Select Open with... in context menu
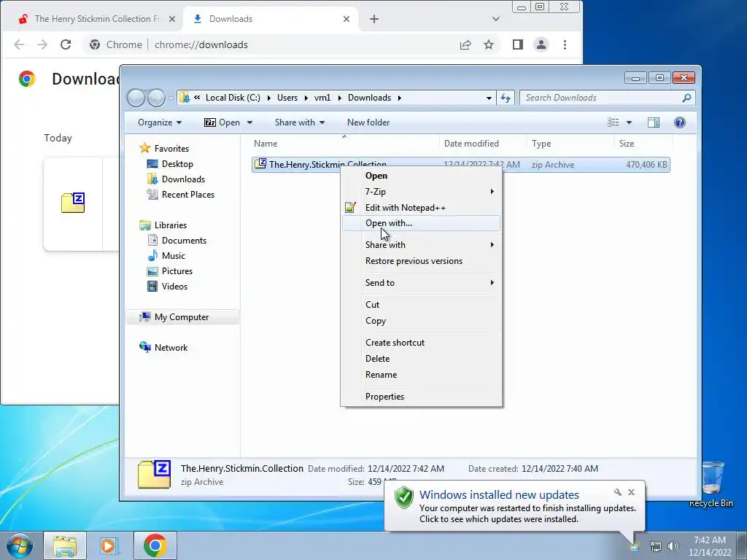 [421, 223]
